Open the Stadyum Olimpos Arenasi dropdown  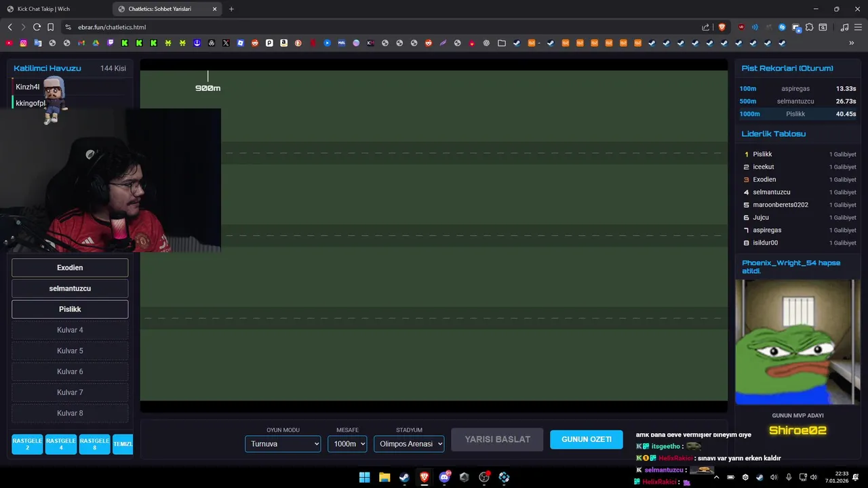pos(409,444)
